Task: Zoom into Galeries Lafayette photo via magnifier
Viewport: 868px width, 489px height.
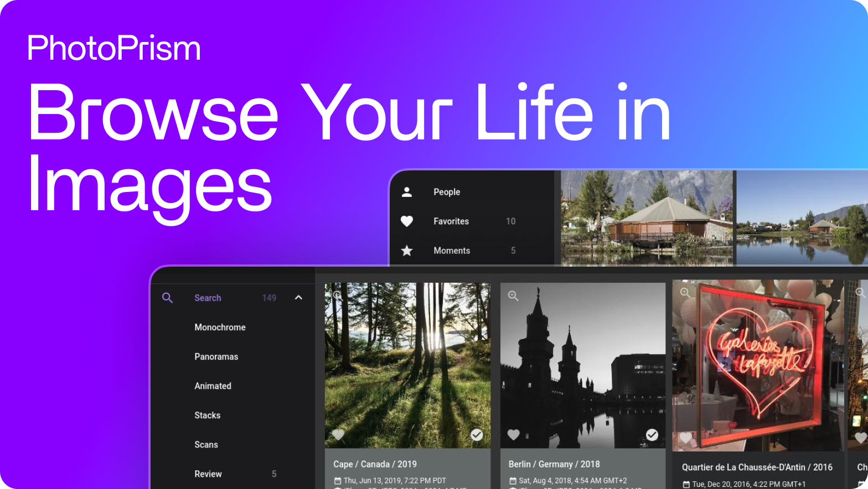Action: (685, 293)
